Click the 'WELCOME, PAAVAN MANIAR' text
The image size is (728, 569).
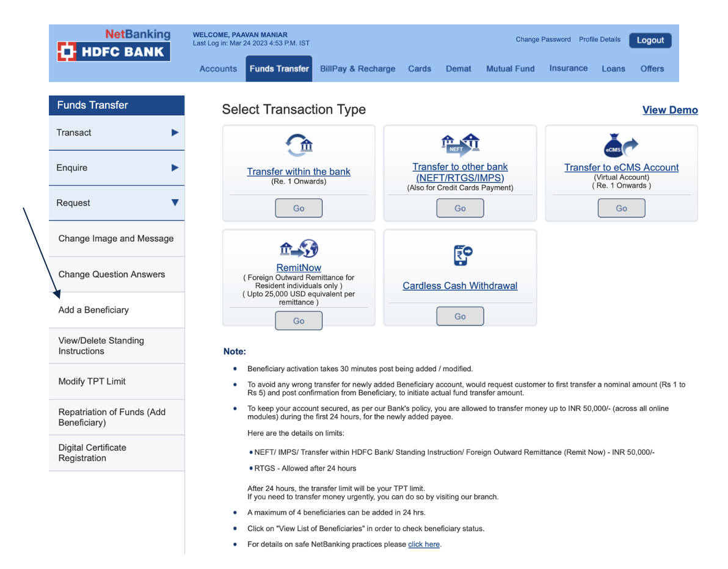pos(240,35)
